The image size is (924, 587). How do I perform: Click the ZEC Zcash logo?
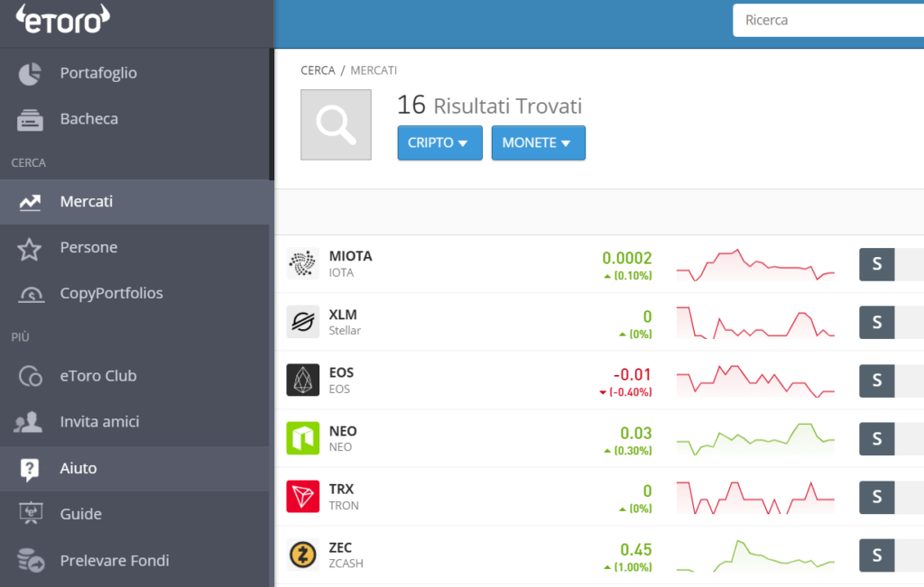[x=303, y=555]
